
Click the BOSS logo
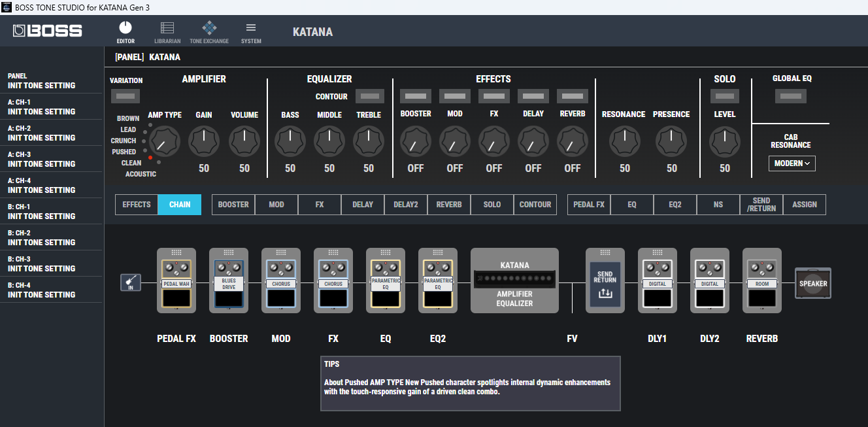(47, 31)
